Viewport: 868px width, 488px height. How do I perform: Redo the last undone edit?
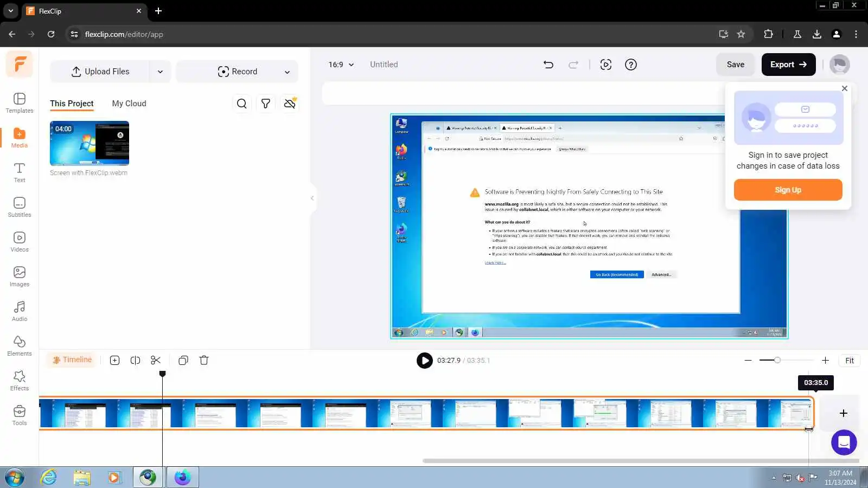point(573,65)
